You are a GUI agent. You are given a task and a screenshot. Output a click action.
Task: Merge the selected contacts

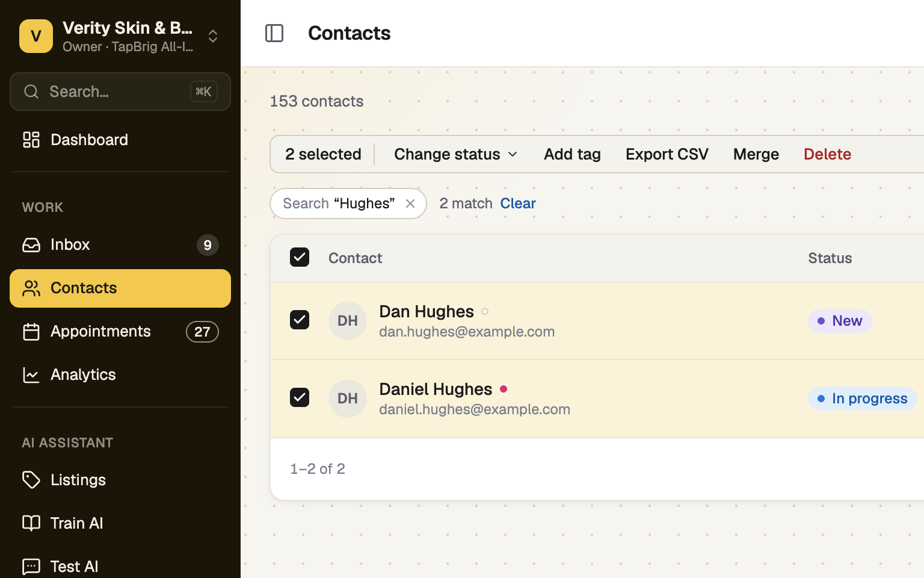(x=756, y=154)
